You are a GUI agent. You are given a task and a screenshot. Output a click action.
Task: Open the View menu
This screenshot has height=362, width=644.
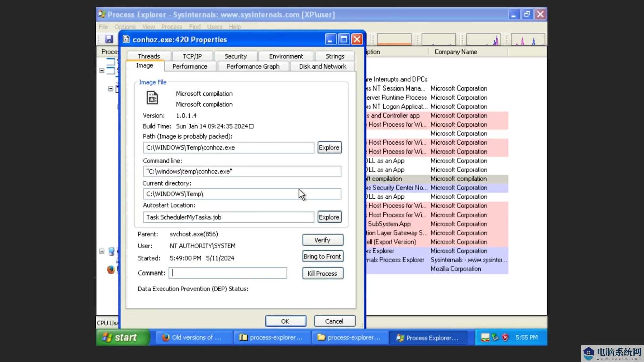click(148, 27)
